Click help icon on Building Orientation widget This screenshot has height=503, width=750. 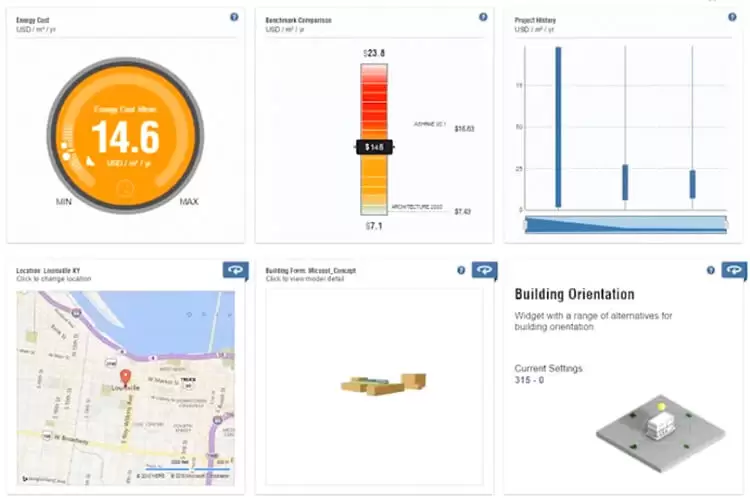(710, 270)
